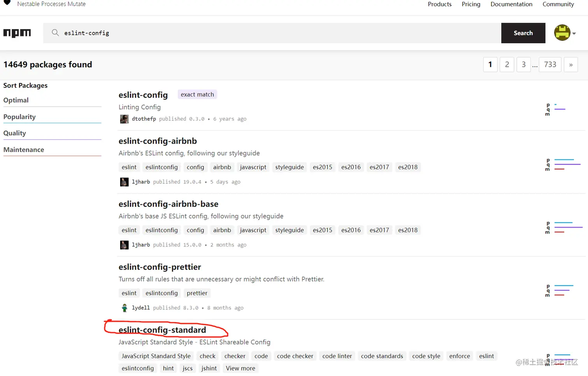Click javascript tag under eslint-config-airbnb
Image resolution: width=588 pixels, height=376 pixels.
pos(253,167)
